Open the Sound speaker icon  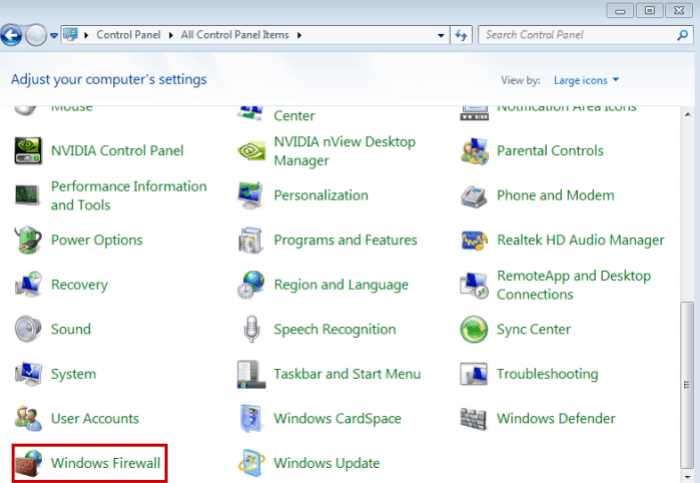28,329
